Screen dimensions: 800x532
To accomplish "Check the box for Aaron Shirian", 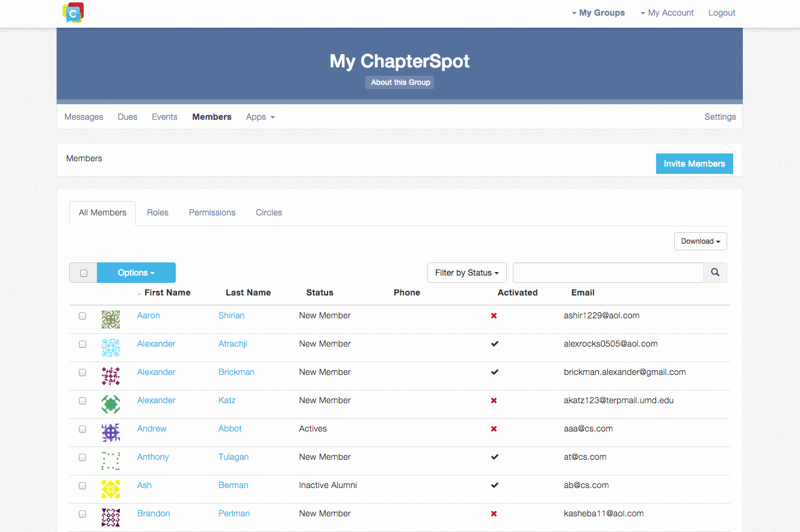I will click(82, 316).
